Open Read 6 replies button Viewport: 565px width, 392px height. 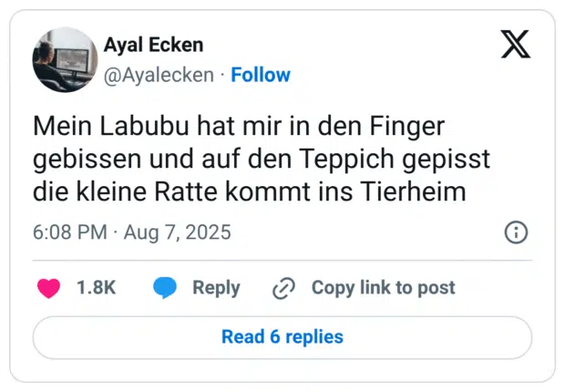(282, 337)
